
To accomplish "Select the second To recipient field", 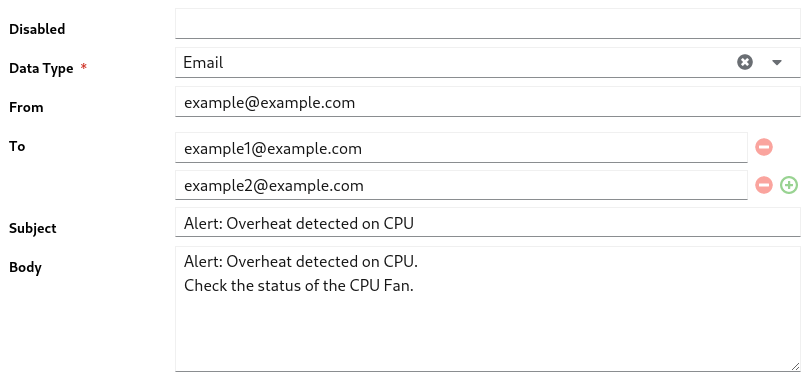I will pos(461,185).
